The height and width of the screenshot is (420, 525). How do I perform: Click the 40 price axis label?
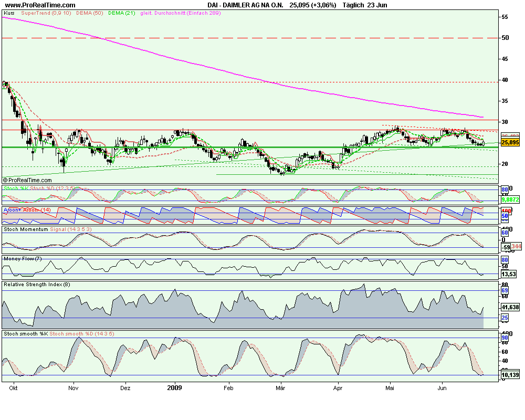505,80
